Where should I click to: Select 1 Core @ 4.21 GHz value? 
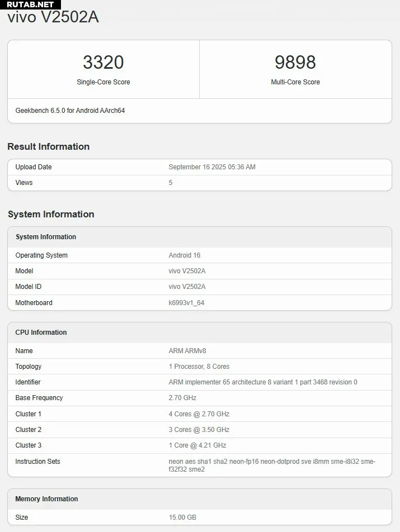[x=197, y=445]
